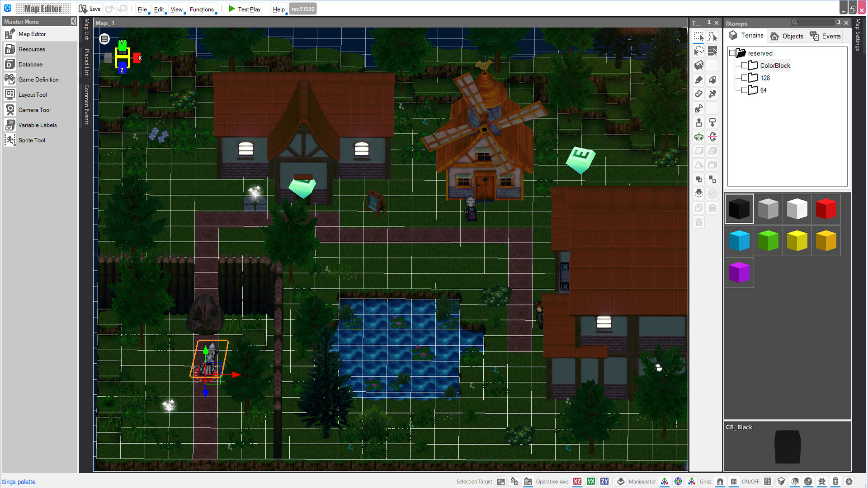Collapse the Master Menu panel

click(x=74, y=22)
